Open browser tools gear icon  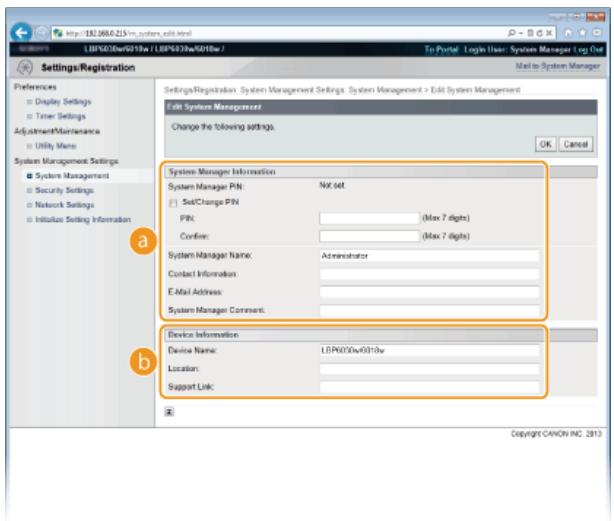tap(597, 33)
